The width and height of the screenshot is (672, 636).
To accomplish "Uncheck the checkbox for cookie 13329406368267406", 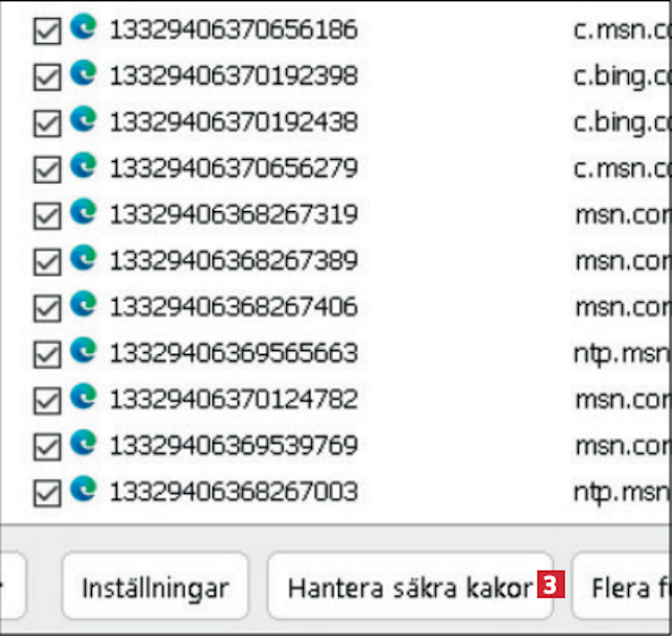I will 47,308.
